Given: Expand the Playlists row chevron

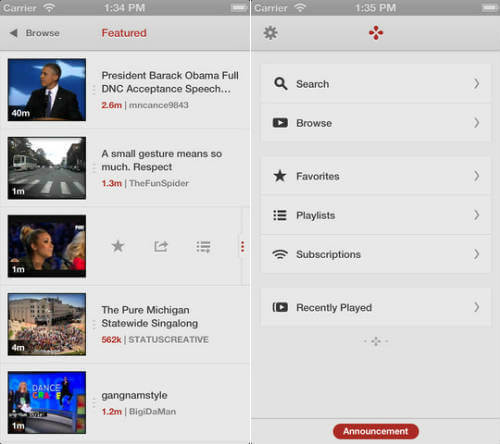Looking at the screenshot, I should coord(477,215).
